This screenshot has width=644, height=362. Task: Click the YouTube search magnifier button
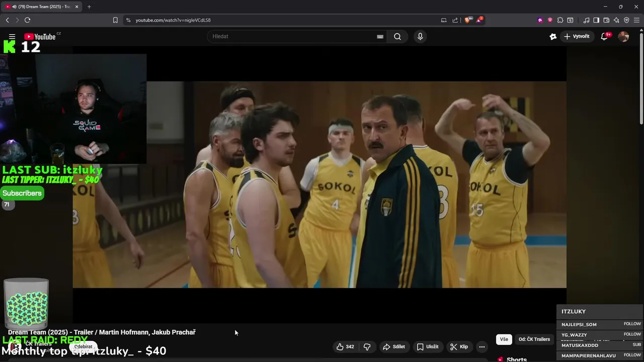pyautogui.click(x=397, y=36)
